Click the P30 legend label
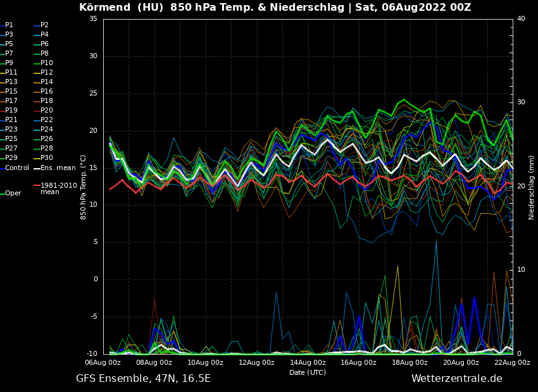This screenshot has width=538, height=392. click(47, 158)
